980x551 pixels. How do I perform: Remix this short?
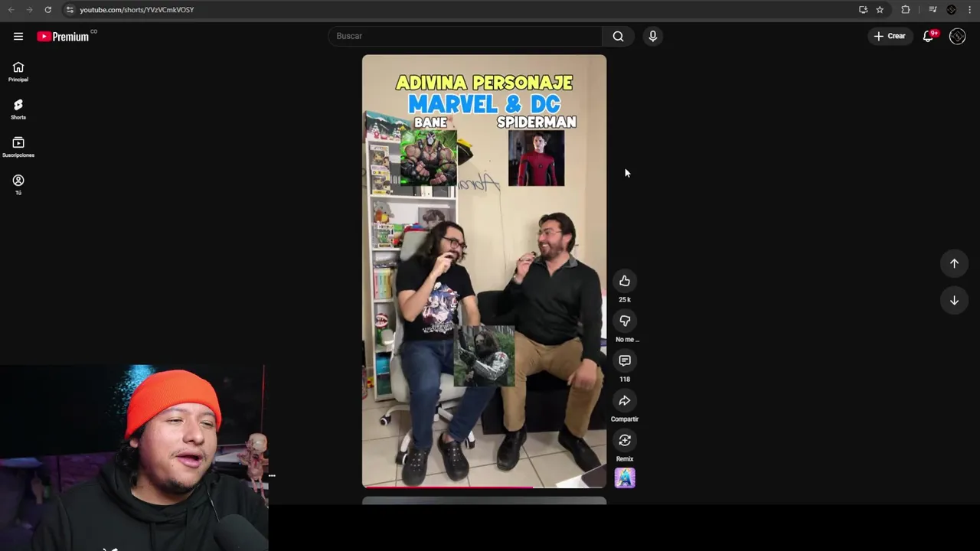[625, 440]
